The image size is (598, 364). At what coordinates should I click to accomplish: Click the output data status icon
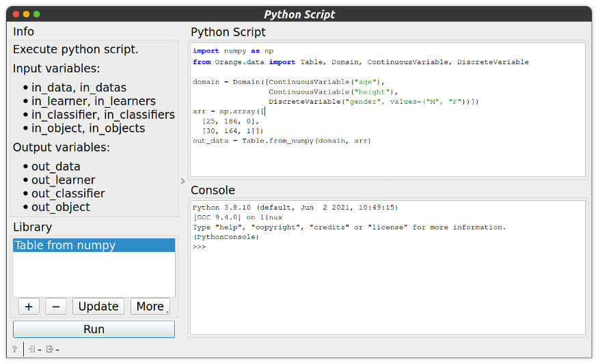coord(50,350)
